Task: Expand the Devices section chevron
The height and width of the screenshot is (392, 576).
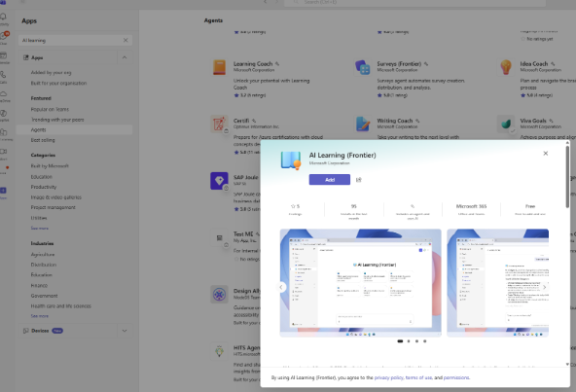Action: [125, 331]
